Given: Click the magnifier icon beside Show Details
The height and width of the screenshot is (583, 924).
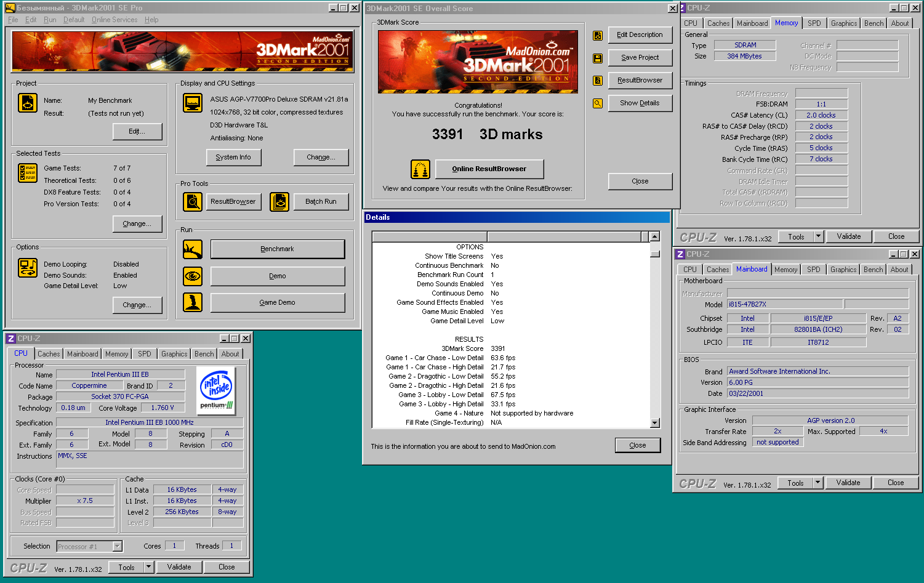Looking at the screenshot, I should 597,103.
